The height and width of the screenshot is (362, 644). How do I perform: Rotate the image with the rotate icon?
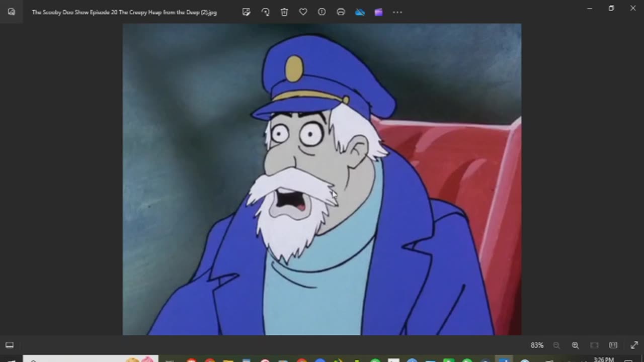point(265,12)
